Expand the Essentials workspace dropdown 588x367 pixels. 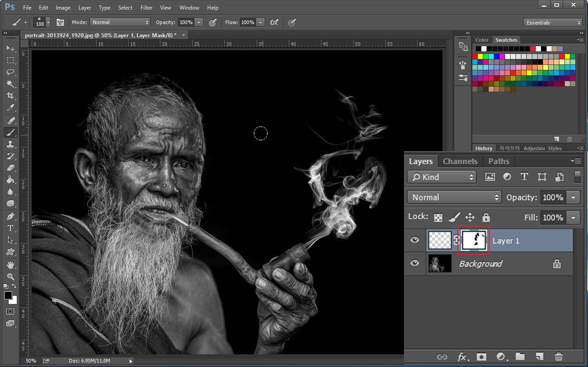(553, 23)
